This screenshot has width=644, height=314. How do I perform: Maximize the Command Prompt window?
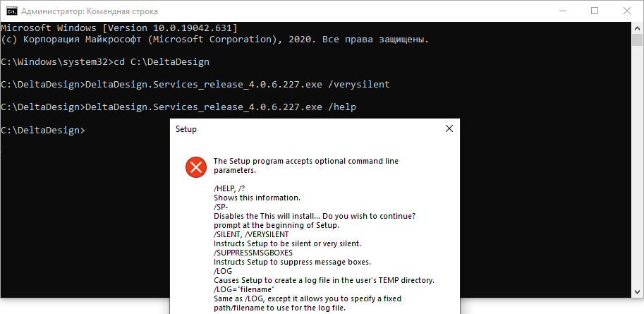click(x=595, y=11)
